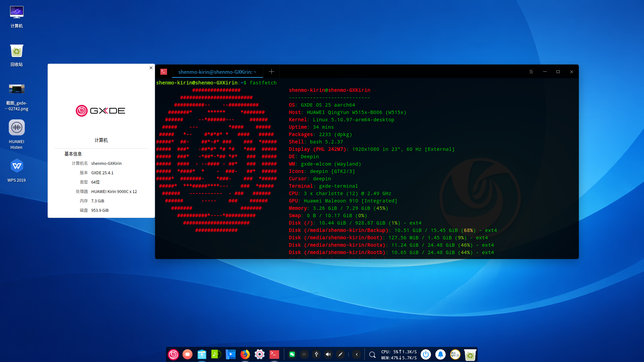Viewport: 644px width, 362px height.
Task: Click the CPU and MEM monitor readout
Action: [399, 355]
